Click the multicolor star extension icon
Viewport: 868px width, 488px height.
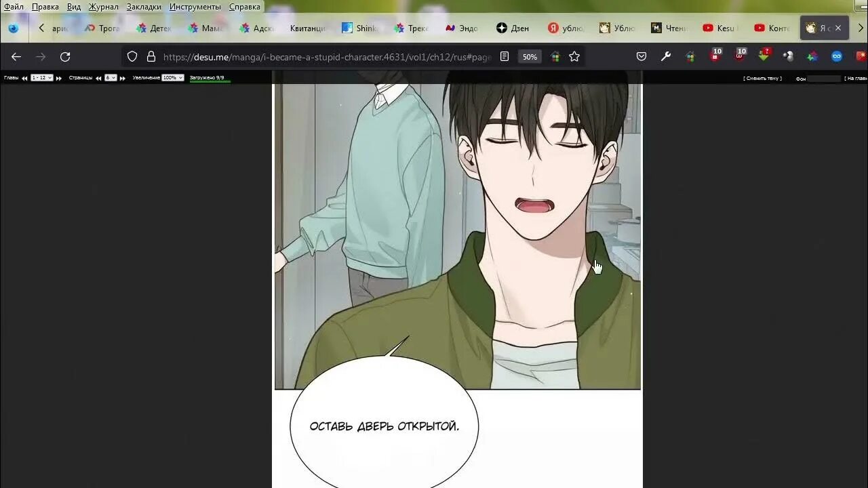pos(812,57)
